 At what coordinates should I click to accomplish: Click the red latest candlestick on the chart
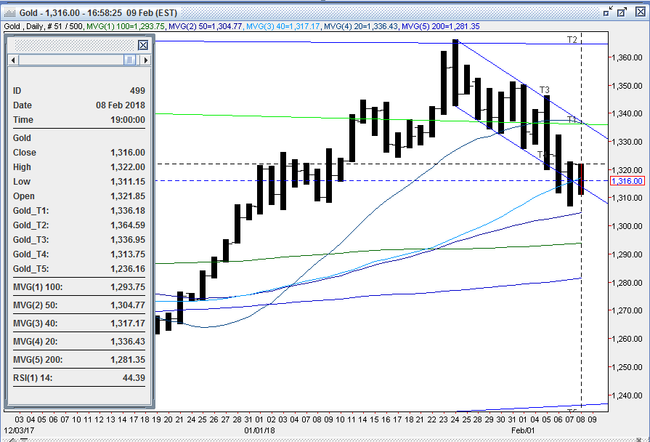pos(582,179)
